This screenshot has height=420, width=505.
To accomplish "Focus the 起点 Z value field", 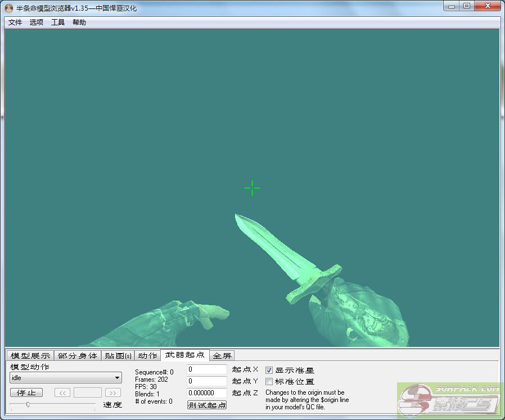I will pos(207,393).
